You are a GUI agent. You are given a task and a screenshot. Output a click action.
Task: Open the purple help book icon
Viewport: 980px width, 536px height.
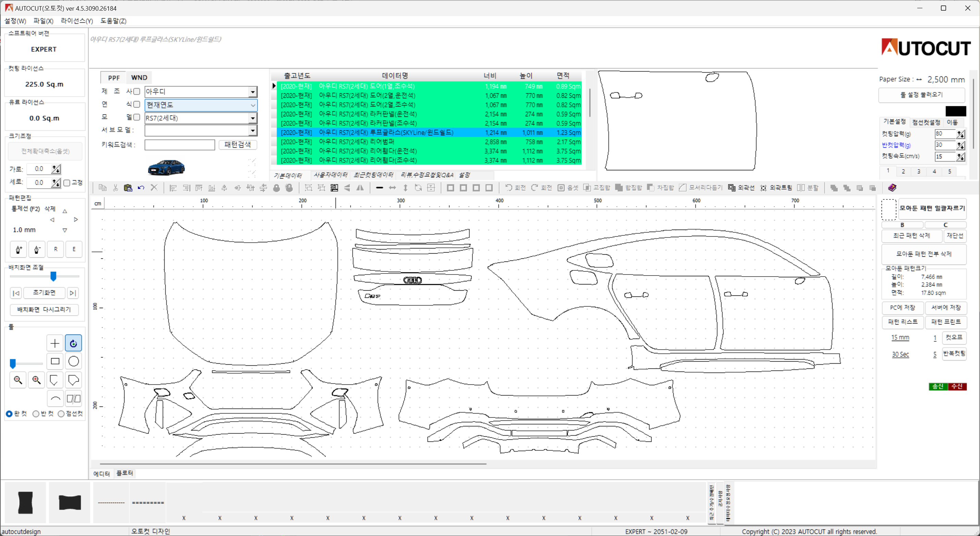coord(892,187)
